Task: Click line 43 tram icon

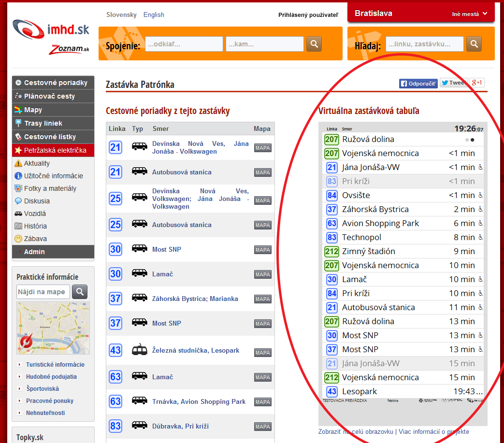Action: coord(140,350)
